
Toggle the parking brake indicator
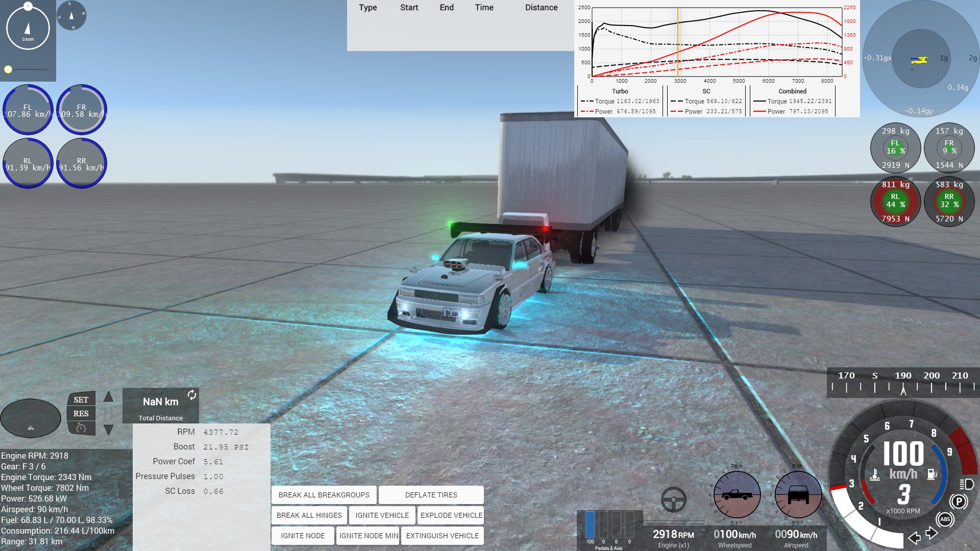(x=959, y=502)
